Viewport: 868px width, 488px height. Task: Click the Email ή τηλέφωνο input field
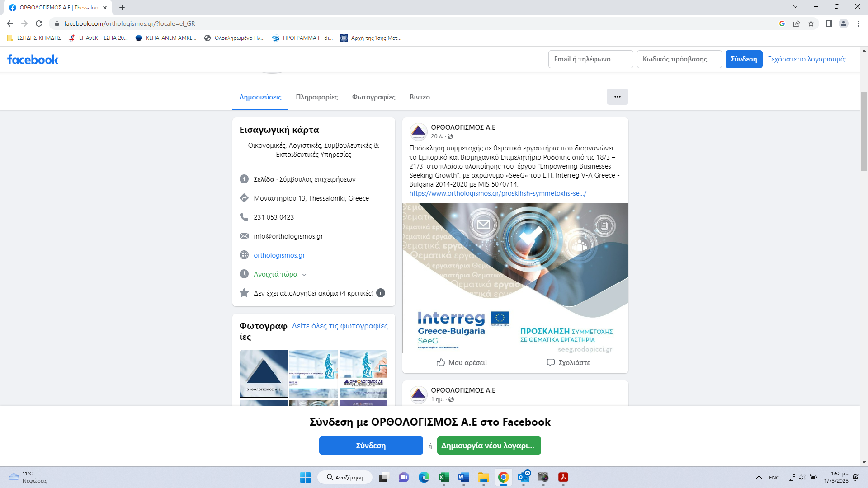[590, 59]
